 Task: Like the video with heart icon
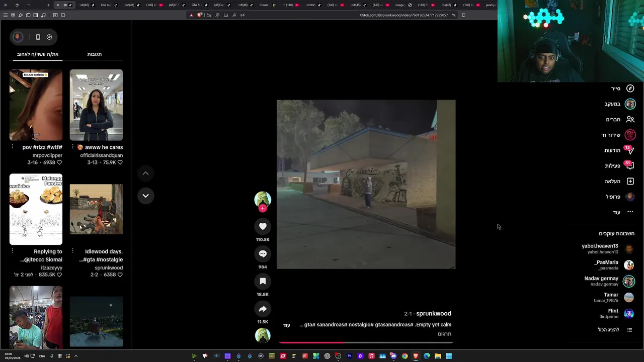(263, 227)
